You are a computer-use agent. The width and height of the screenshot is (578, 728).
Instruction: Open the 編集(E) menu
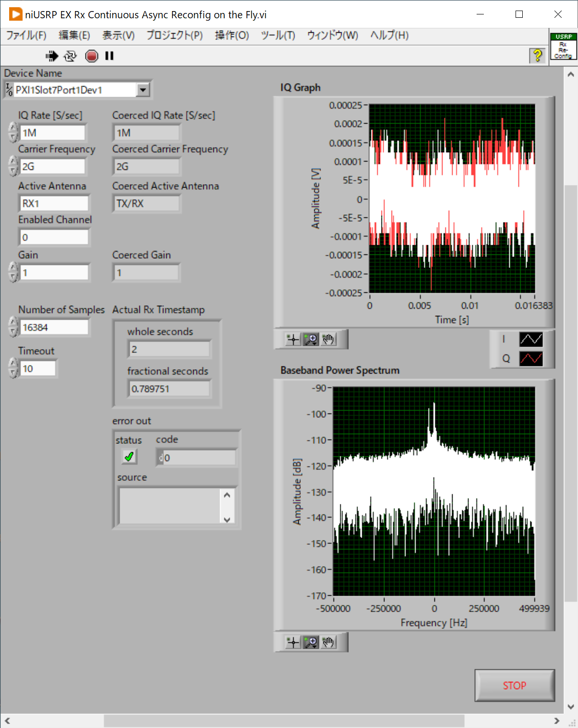pos(74,36)
